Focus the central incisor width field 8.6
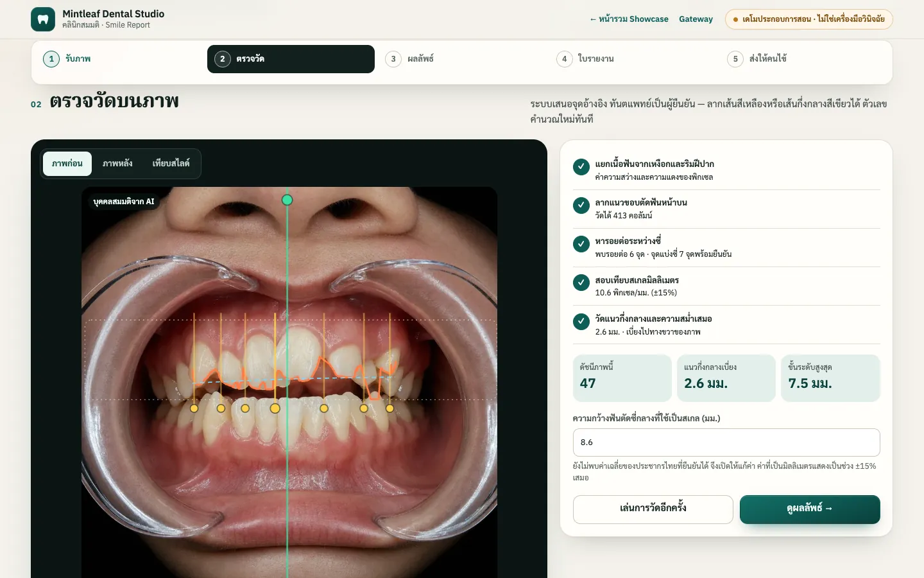The image size is (924, 578). pyautogui.click(x=726, y=442)
